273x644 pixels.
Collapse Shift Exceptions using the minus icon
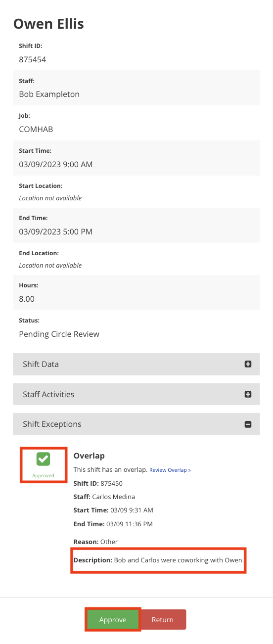(248, 424)
